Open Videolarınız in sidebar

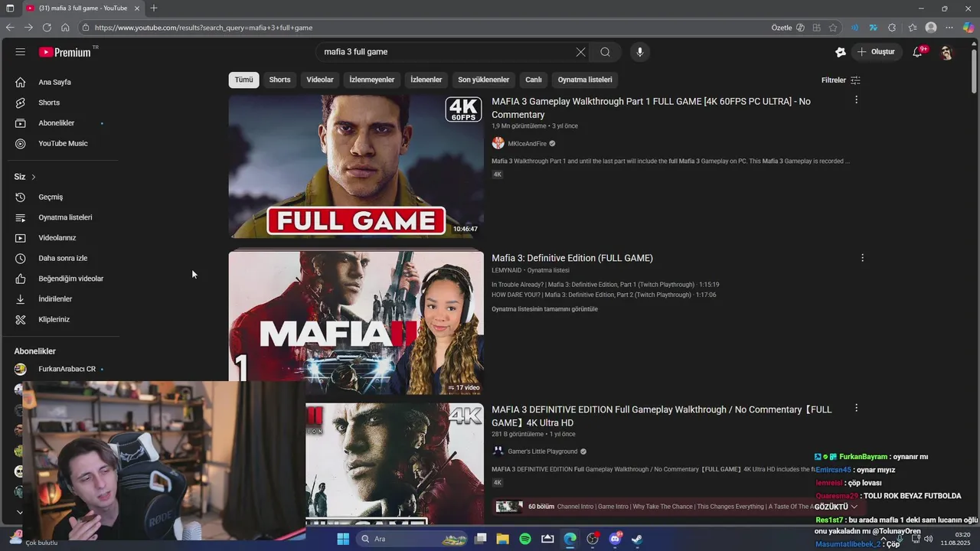[x=61, y=238]
